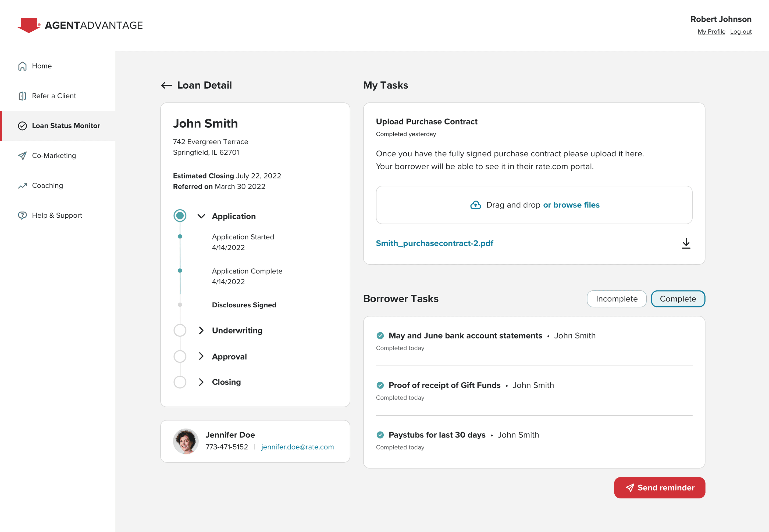This screenshot has width=769, height=532.
Task: Click the Send reminder button
Action: 659,488
